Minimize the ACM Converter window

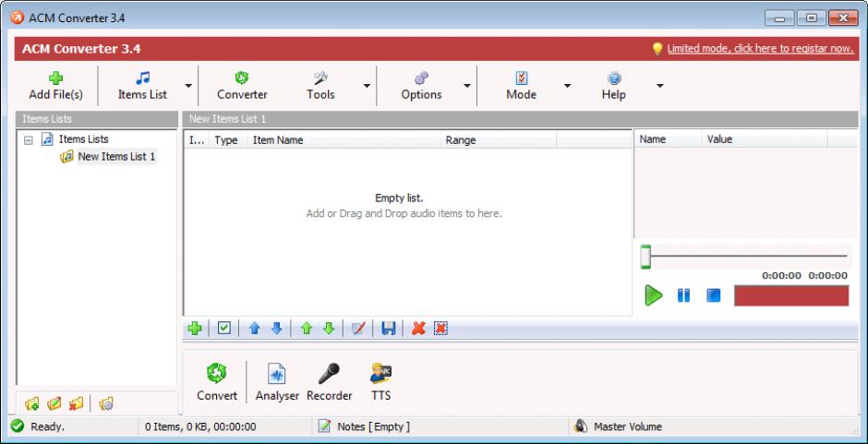pyautogui.click(x=780, y=18)
